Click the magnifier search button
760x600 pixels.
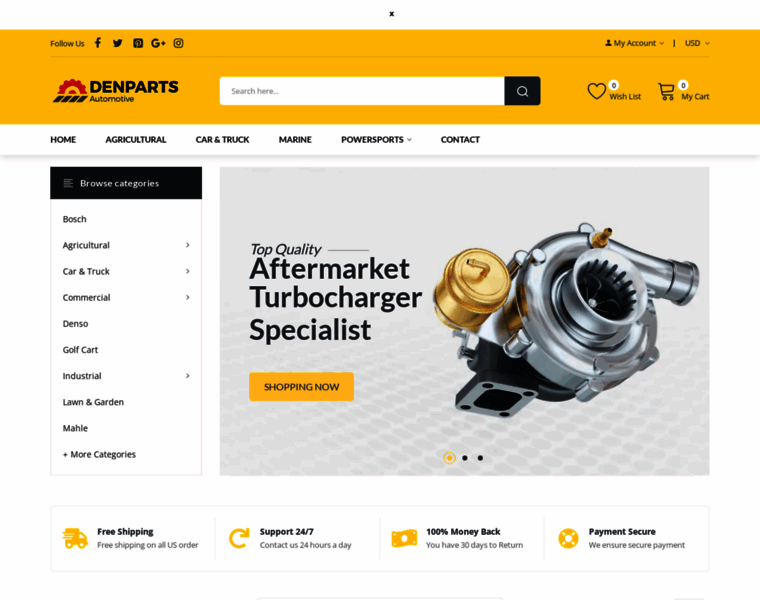click(522, 91)
